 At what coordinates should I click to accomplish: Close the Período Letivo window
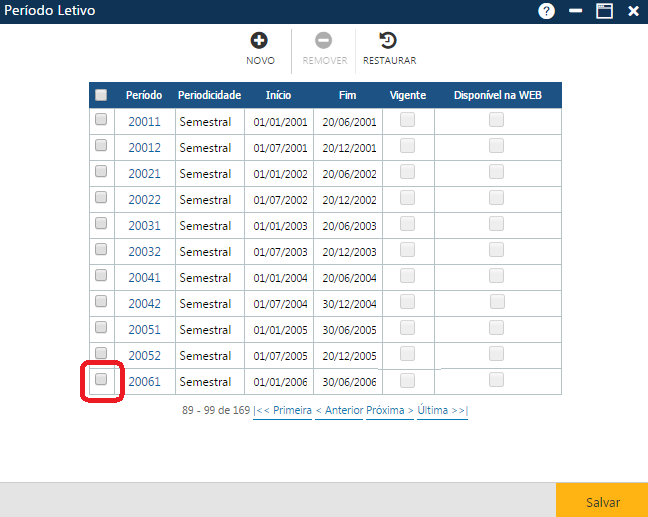(633, 12)
